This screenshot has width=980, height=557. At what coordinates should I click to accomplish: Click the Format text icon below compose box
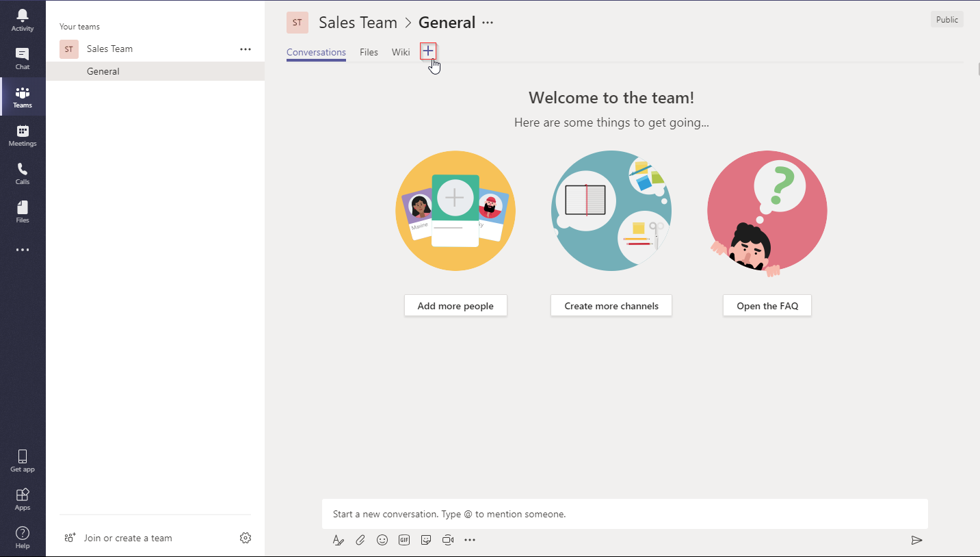pyautogui.click(x=339, y=540)
